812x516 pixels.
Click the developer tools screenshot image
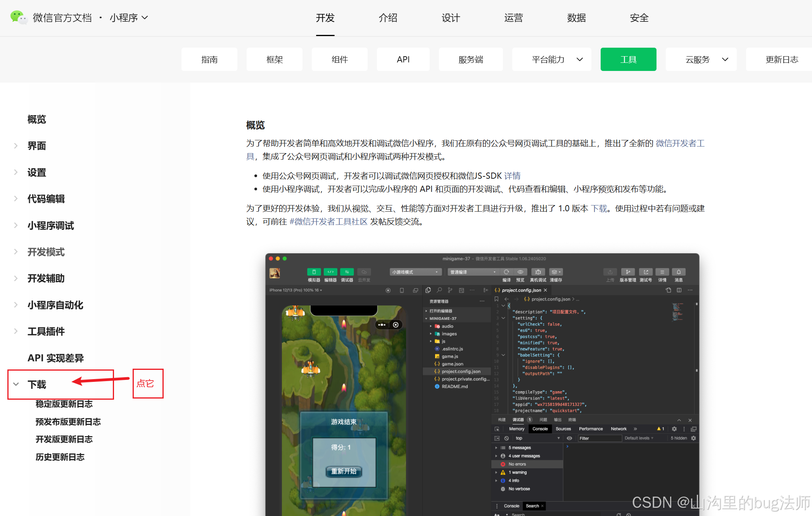pyautogui.click(x=482, y=384)
